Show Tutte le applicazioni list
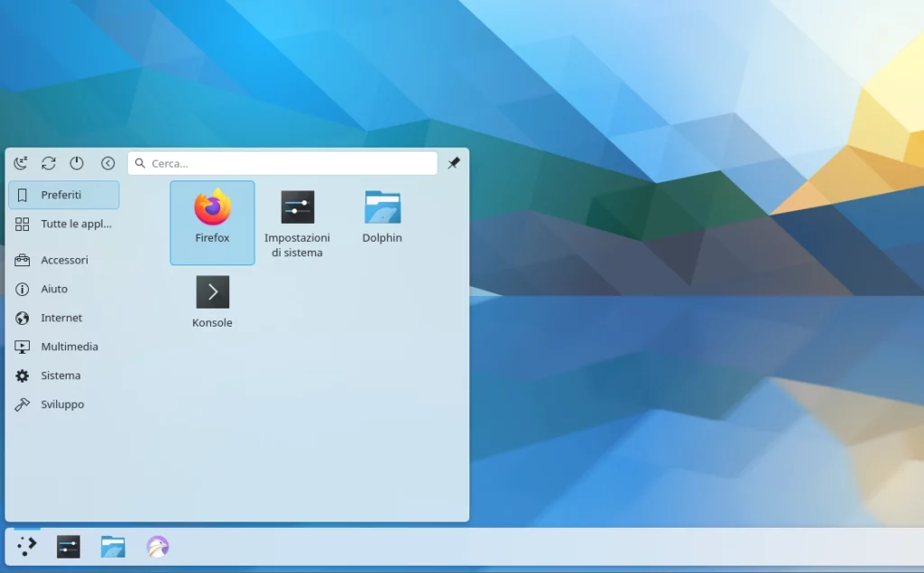 coord(63,224)
